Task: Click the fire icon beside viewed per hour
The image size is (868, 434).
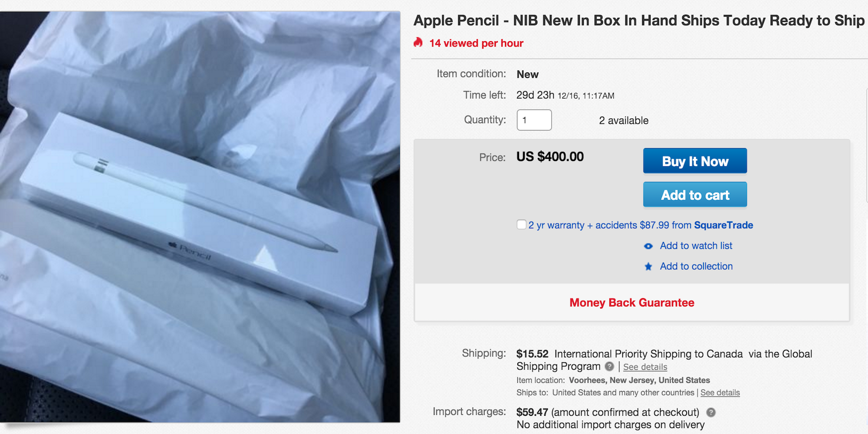Action: click(418, 43)
